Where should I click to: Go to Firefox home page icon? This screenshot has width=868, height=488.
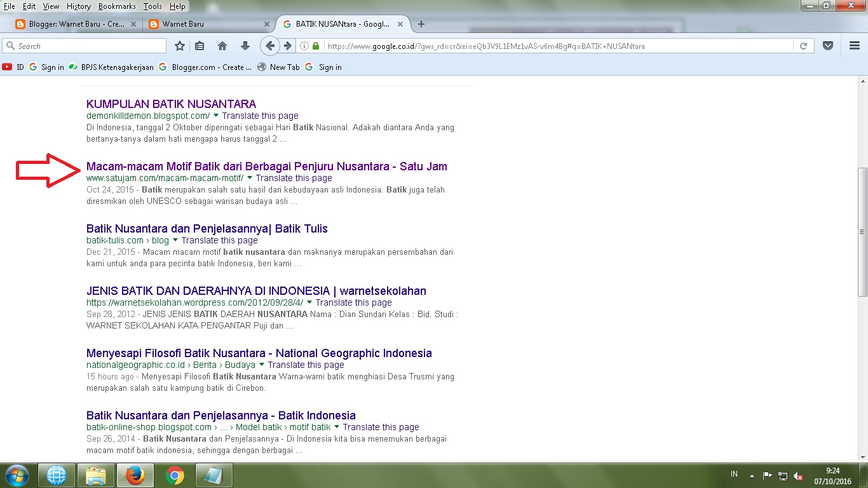pos(222,46)
